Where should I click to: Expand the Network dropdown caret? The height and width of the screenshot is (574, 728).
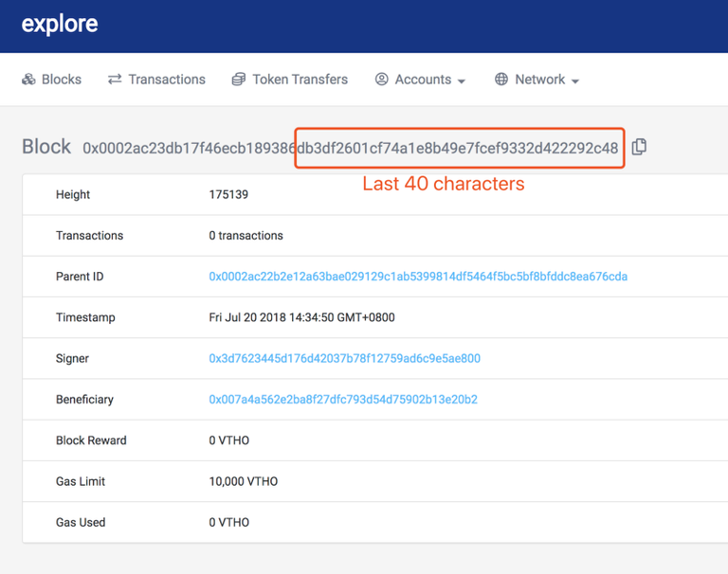(x=575, y=81)
